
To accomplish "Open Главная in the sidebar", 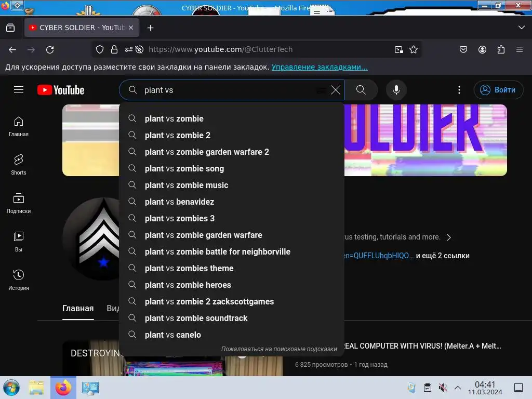I will [x=19, y=127].
